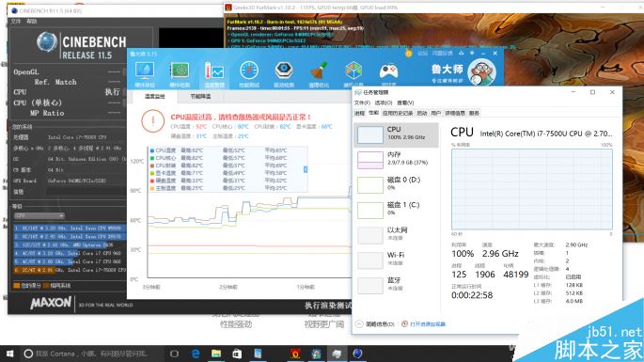Open hardware detection circuit-board icon in Ludashi
644x362 pixels.
pos(180,71)
